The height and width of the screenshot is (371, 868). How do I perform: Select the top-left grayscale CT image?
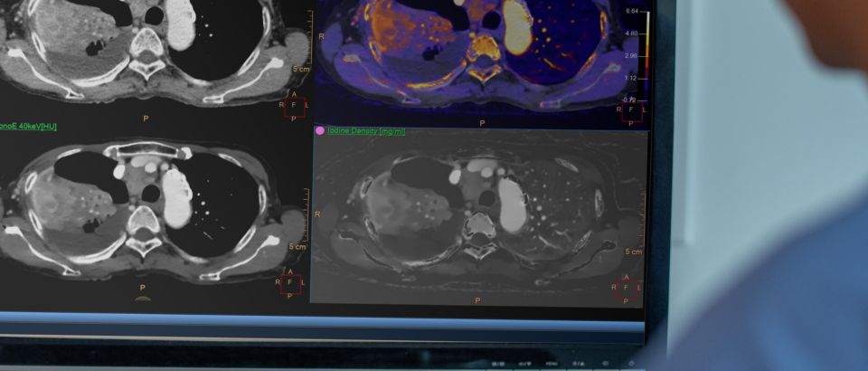click(136, 45)
